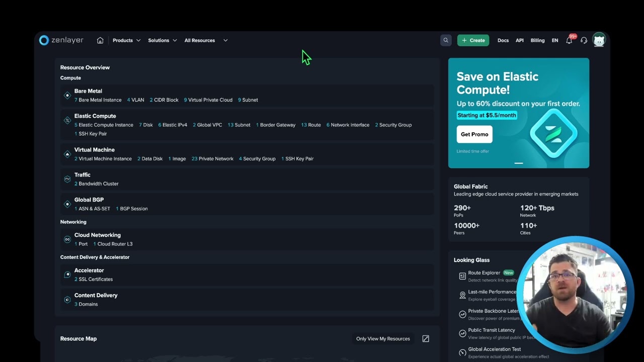644x362 pixels.
Task: Open Bare Metal VLAN link
Action: coord(135,100)
